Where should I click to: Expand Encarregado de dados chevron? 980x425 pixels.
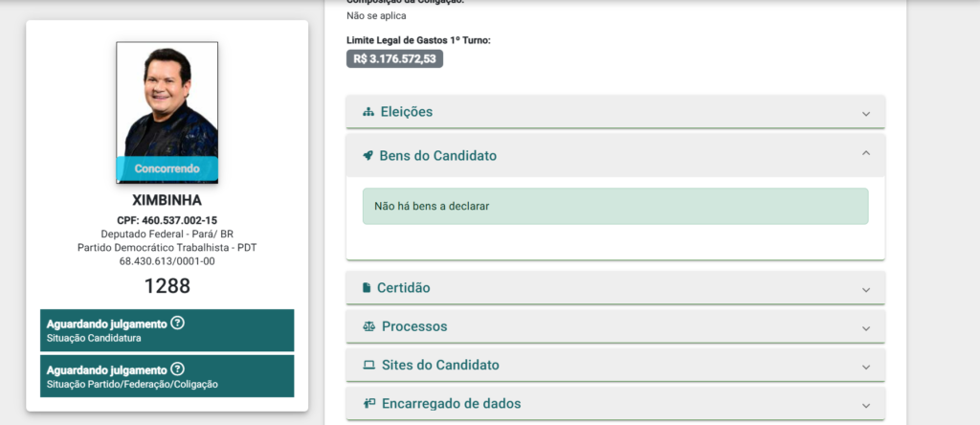[865, 406]
